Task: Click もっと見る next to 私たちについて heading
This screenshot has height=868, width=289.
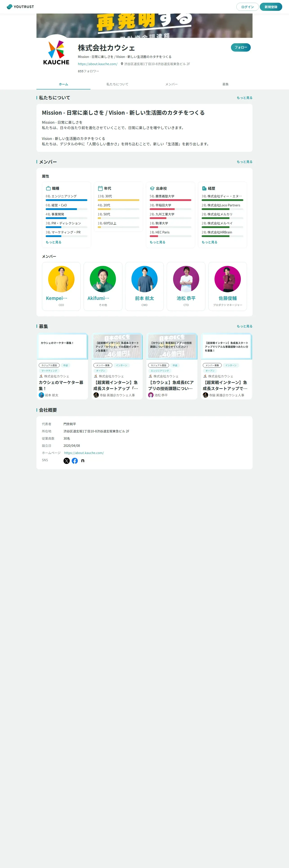Action: pos(244,98)
